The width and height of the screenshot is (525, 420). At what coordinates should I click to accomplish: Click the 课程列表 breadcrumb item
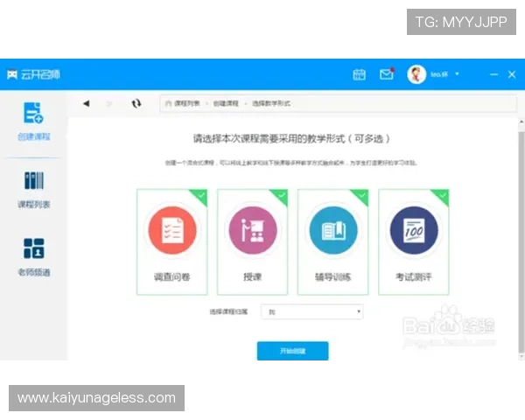coord(187,103)
